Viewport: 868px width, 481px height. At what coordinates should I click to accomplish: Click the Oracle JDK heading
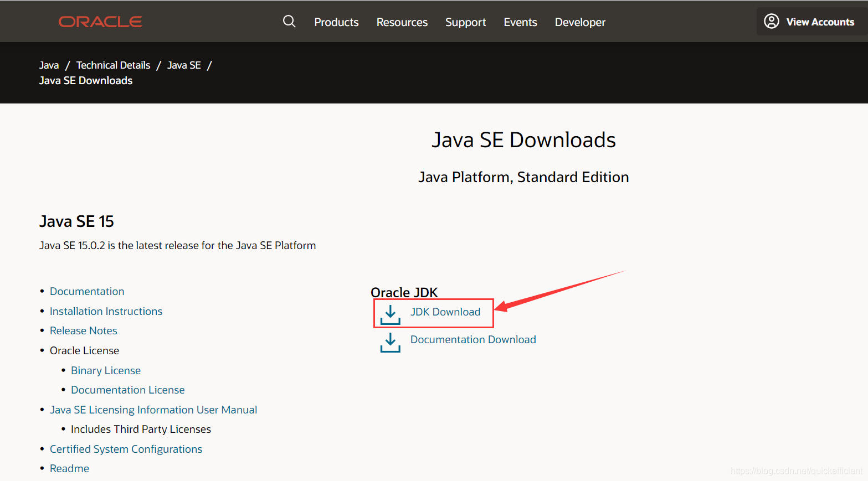coord(404,292)
